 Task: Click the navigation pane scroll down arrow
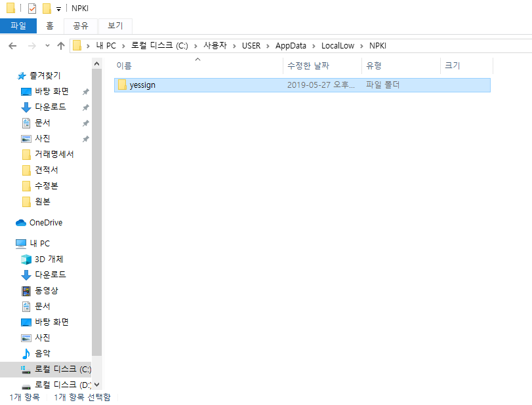[96, 384]
